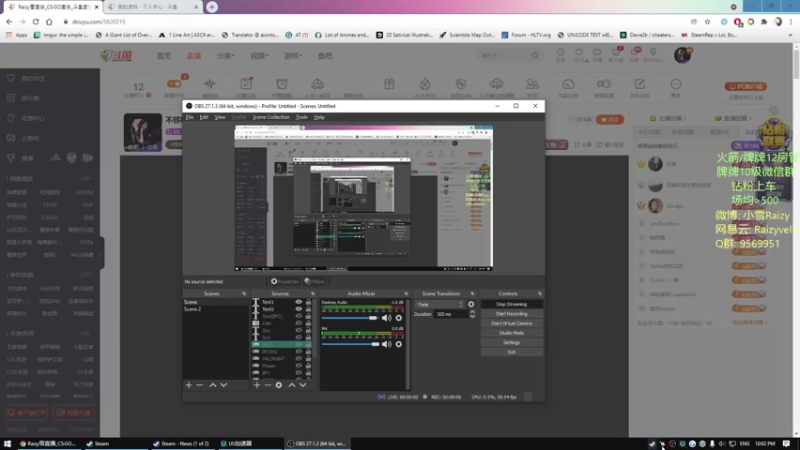The image size is (800, 450).
Task: Open the Help menu in OBS
Action: (319, 117)
